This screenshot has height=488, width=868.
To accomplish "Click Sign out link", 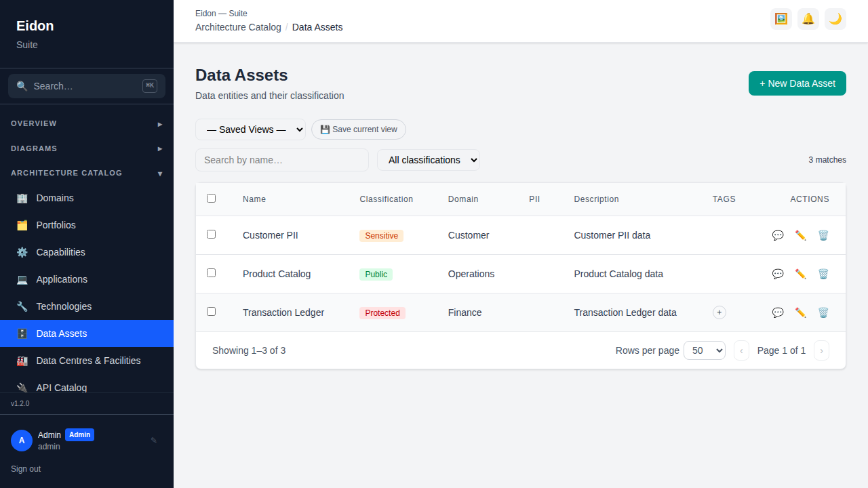I will coord(26,469).
